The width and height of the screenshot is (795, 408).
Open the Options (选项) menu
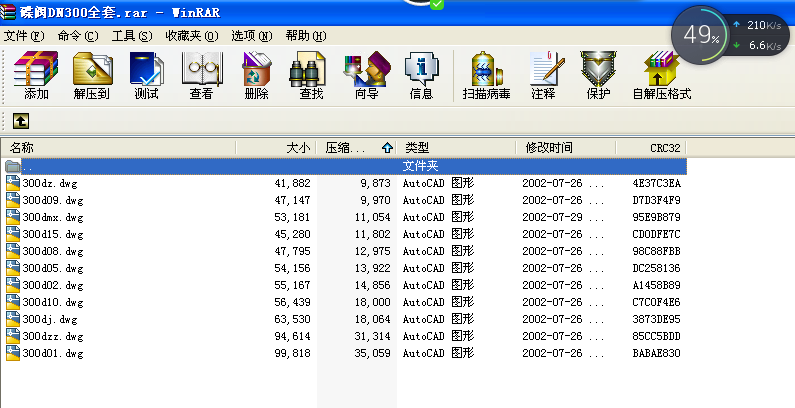(x=252, y=36)
